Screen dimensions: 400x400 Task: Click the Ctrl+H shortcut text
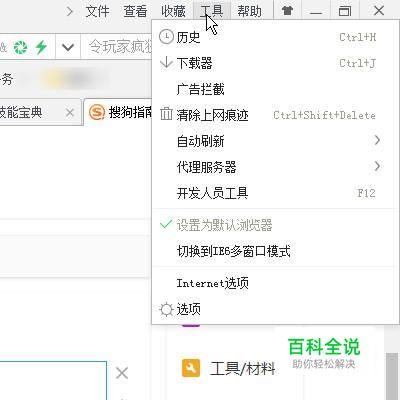(358, 37)
